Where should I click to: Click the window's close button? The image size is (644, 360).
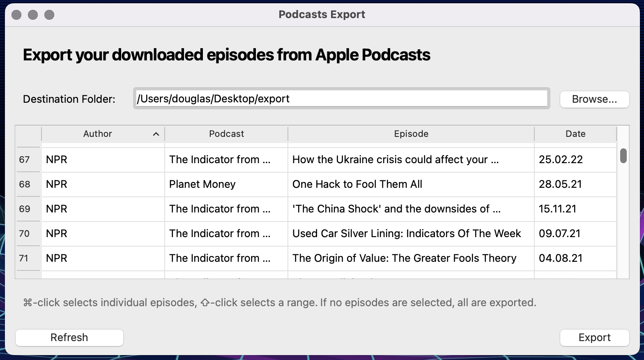pos(16,15)
